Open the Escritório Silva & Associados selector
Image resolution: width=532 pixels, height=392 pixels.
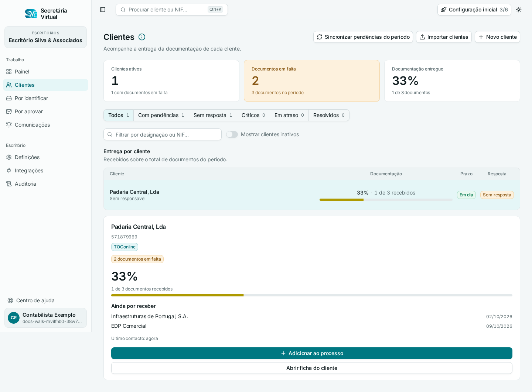(x=46, y=37)
